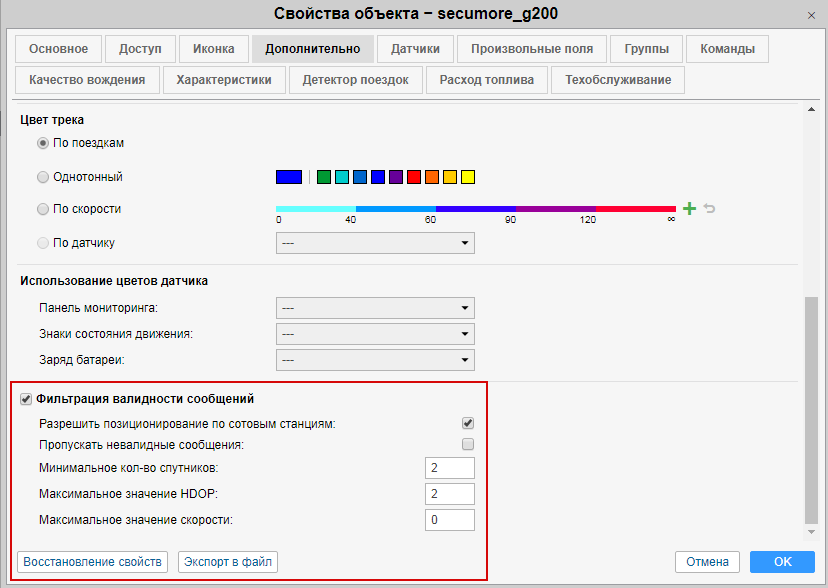Viewport: 828px width, 588px height.
Task: Click the 'Экспорт в файл' button
Action: [227, 562]
